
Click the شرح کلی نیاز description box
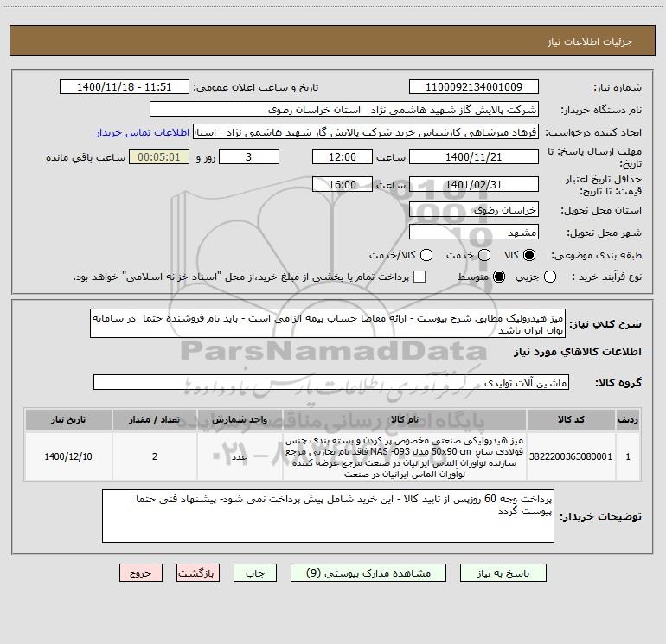[328, 323]
